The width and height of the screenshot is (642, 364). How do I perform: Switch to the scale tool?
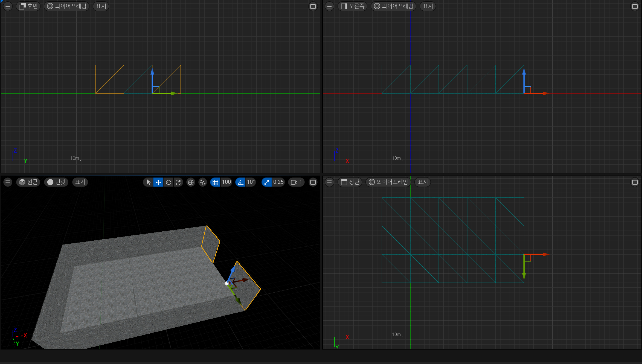tap(178, 182)
